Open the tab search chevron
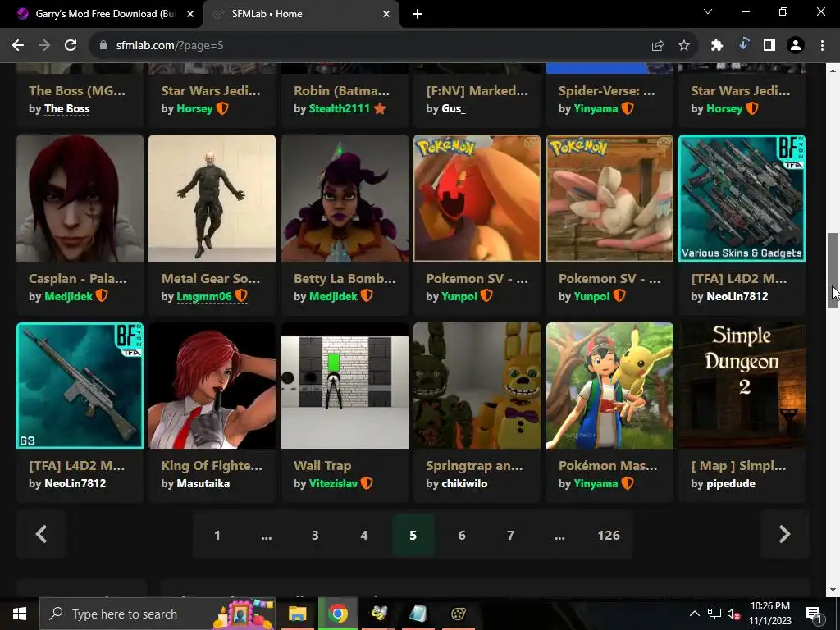The image size is (840, 630). click(x=708, y=11)
